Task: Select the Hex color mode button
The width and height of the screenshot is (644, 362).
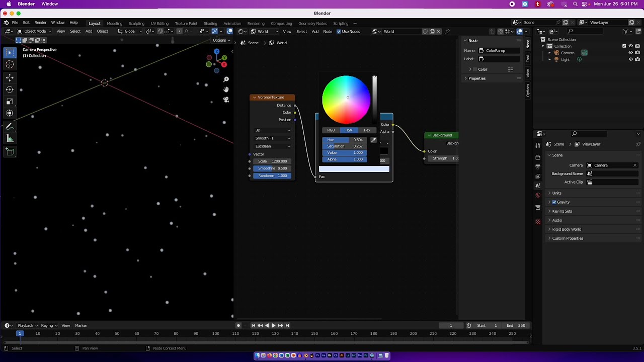Action: pos(367,130)
